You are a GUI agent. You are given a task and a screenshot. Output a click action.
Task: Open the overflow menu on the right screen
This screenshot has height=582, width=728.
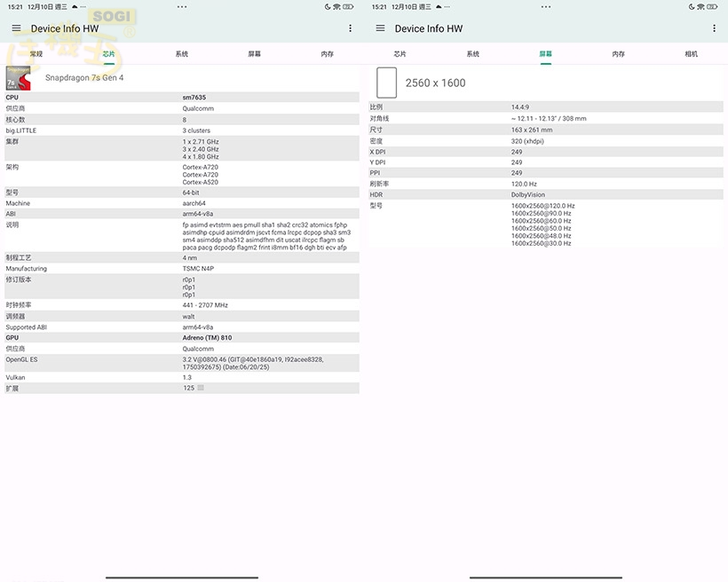coord(714,28)
